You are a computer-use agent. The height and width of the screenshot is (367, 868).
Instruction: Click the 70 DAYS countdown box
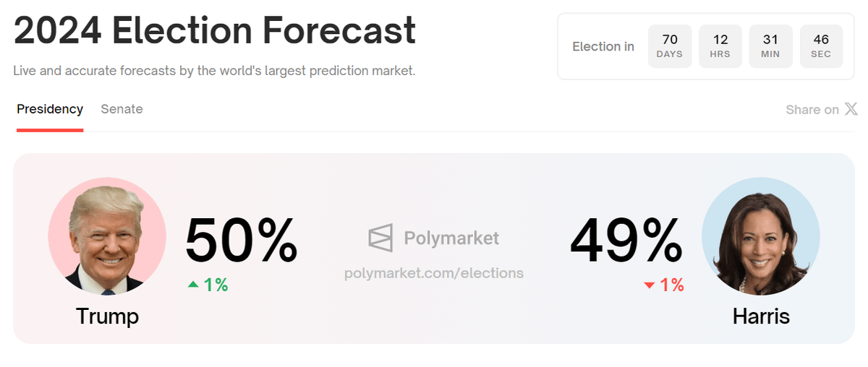670,46
